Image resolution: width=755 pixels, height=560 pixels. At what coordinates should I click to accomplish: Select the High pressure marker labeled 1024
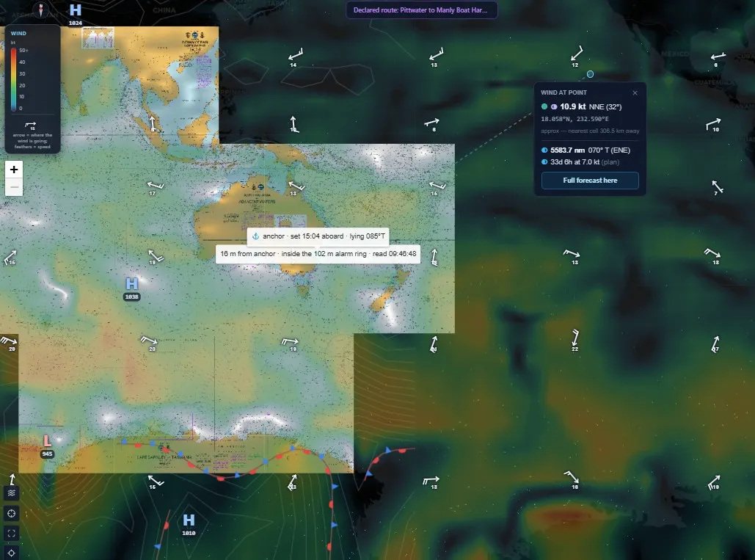[76, 13]
